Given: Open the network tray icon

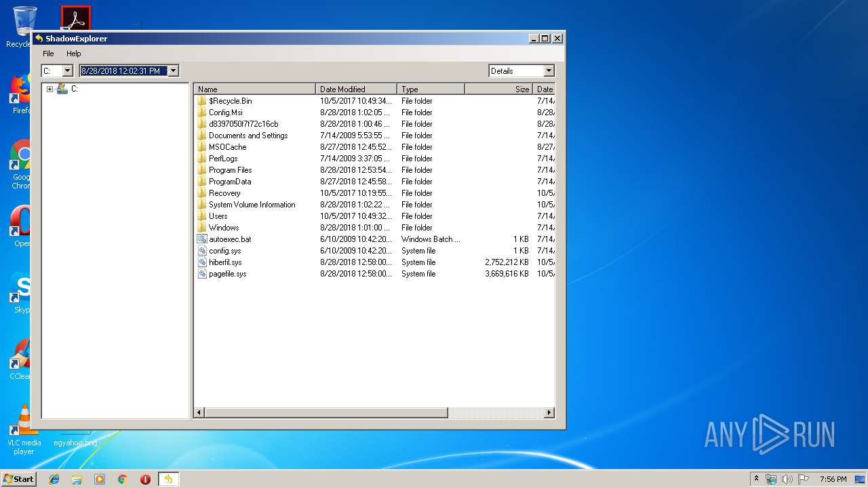Looking at the screenshot, I should coord(771,479).
